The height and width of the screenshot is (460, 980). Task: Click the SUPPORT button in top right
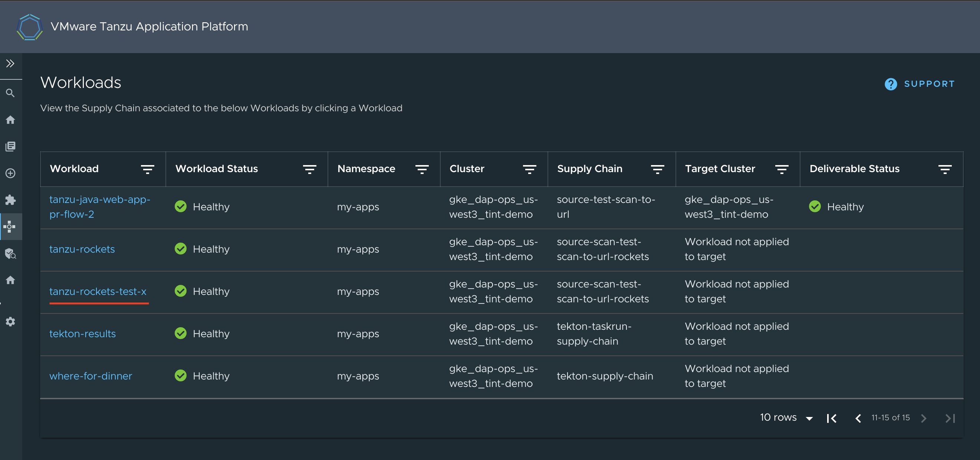click(919, 83)
